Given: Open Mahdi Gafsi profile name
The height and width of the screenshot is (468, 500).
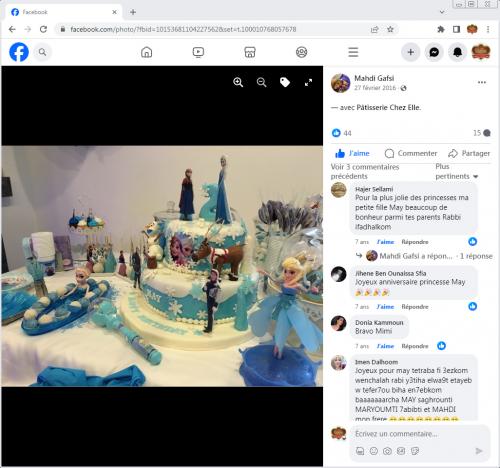Looking at the screenshot, I should (374, 78).
